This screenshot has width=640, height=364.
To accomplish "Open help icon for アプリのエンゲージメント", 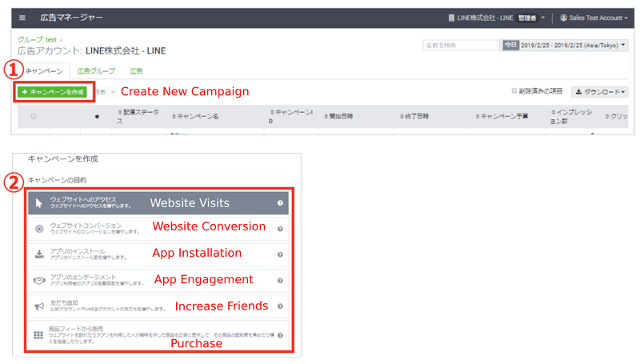I will (280, 280).
